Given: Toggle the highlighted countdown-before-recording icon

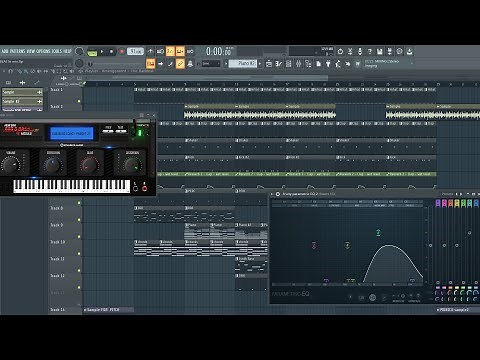Looking at the screenshot, I should tap(170, 51).
